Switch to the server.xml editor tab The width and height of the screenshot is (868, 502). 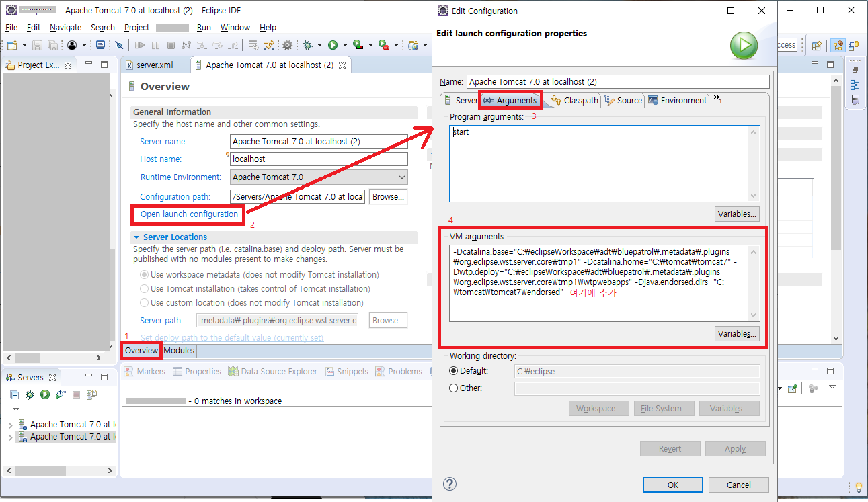pyautogui.click(x=154, y=65)
